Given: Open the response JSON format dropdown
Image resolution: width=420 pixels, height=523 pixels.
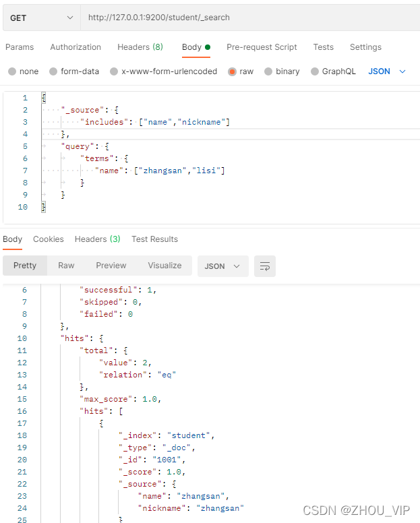Looking at the screenshot, I should [x=223, y=266].
